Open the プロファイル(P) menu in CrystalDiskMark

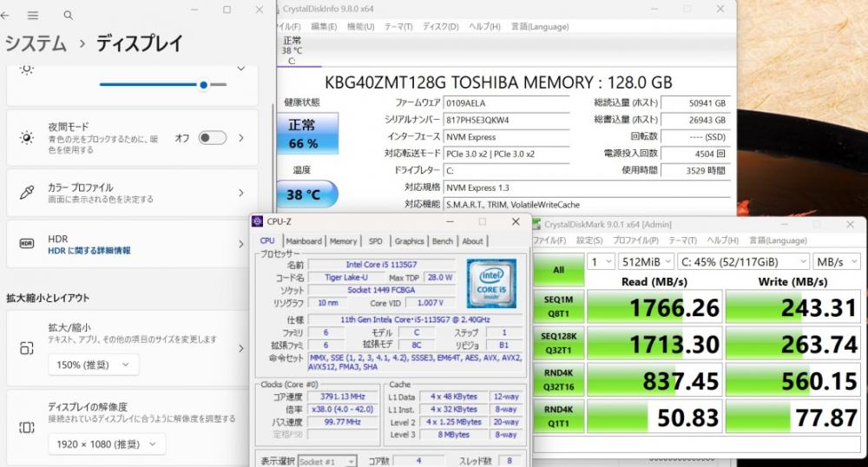click(x=635, y=240)
